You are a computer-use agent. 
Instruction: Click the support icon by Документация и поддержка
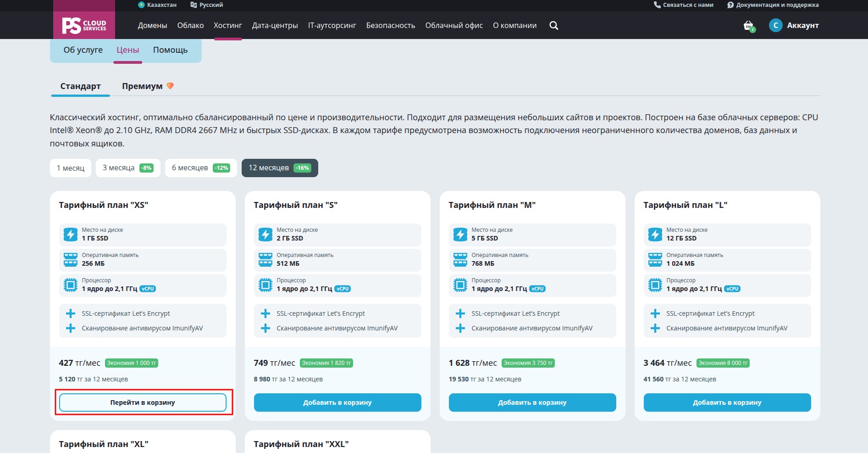coord(730,5)
